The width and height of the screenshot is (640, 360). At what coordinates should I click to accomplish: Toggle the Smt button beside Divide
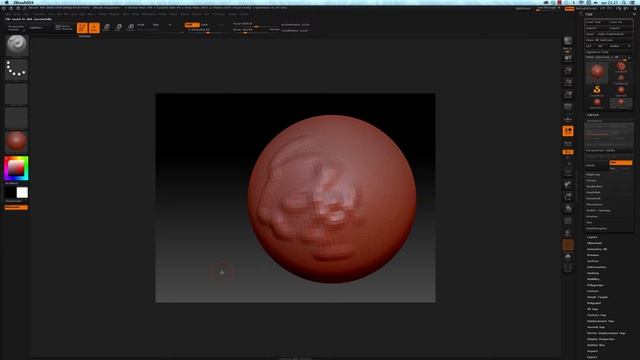620,162
